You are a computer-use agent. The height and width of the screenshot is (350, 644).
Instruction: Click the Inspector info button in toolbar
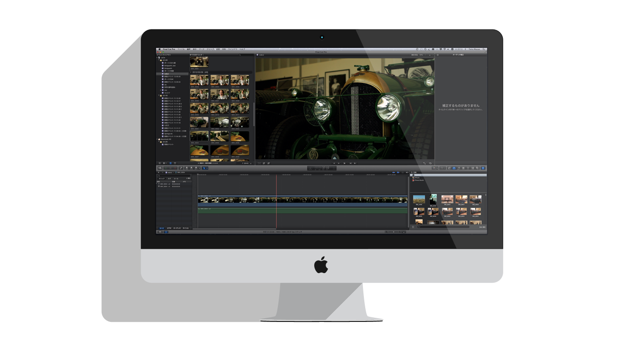[x=483, y=168]
